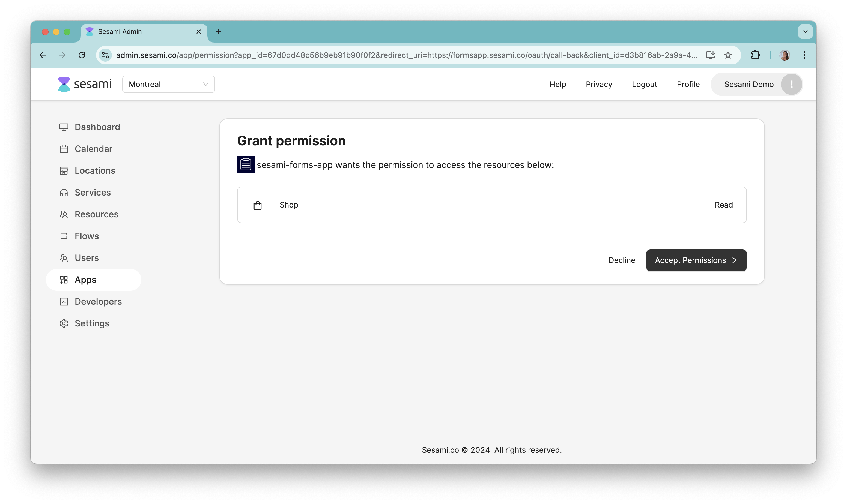Click the Shop permission label

pos(289,205)
